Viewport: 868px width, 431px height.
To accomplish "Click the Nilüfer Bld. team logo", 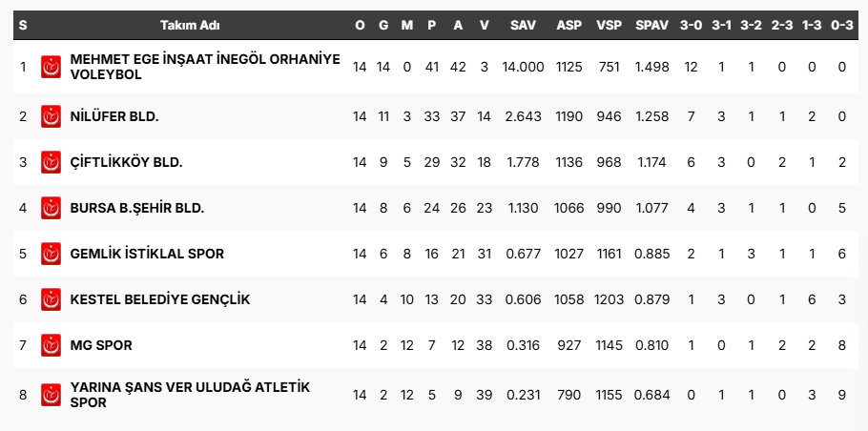I will (x=51, y=116).
